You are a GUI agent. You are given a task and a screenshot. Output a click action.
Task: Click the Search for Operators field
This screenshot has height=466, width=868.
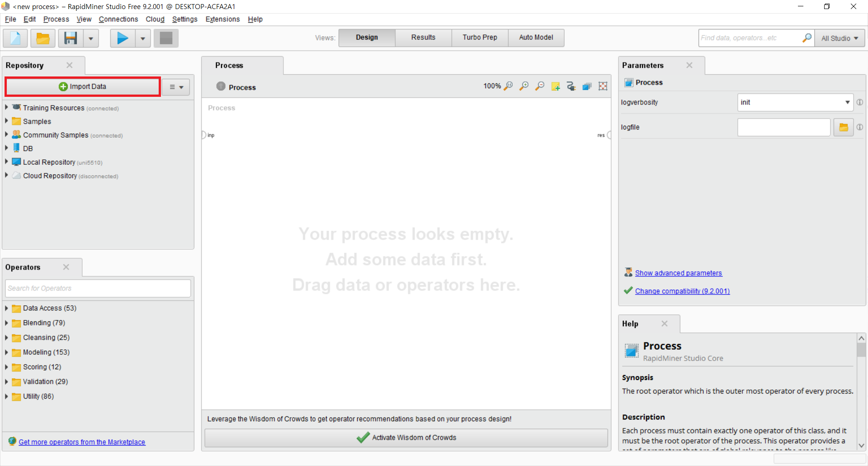(x=98, y=288)
